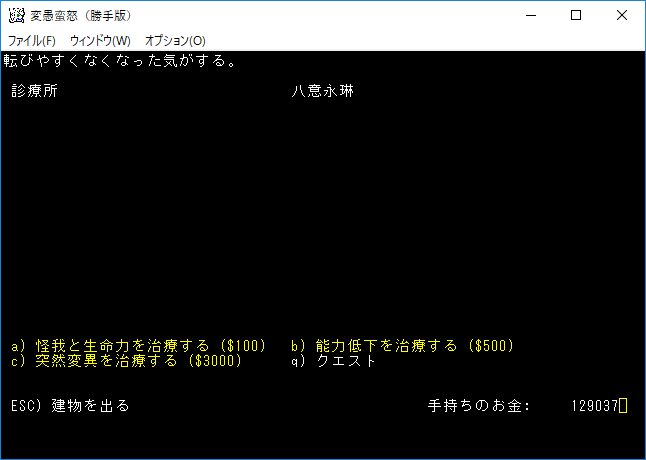
Task: Click the gold amount 129037
Action: coord(594,406)
